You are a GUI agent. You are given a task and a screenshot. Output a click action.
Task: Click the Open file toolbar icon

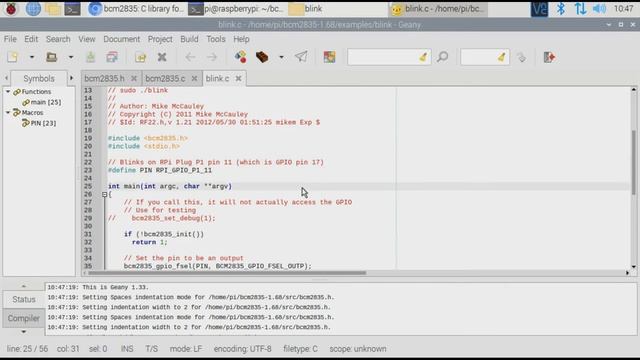click(51, 57)
